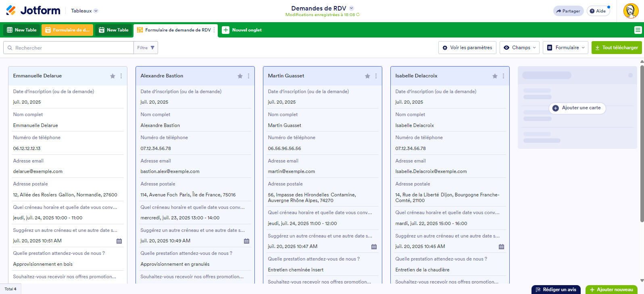The width and height of the screenshot is (644, 294).
Task: Open calendar icon in Emmanuelle Delarue card
Action: tap(119, 241)
